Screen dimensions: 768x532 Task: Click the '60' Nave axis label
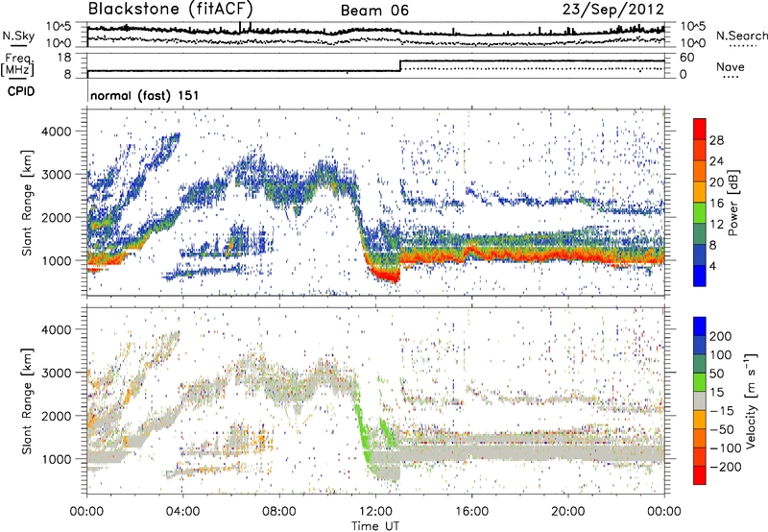click(686, 58)
